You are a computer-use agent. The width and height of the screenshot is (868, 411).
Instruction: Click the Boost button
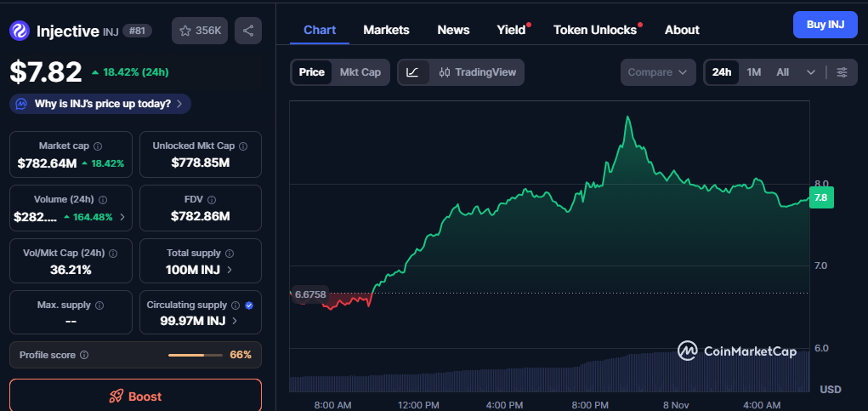point(135,396)
